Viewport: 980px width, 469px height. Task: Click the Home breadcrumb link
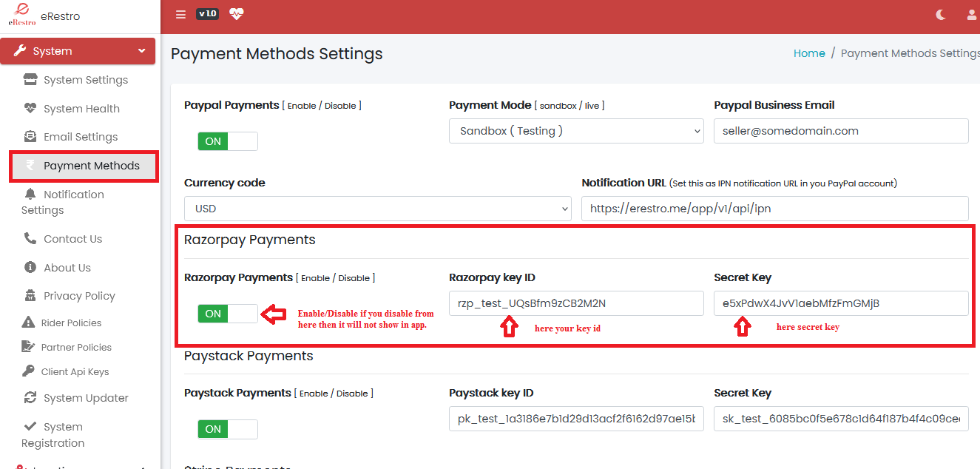(x=809, y=53)
